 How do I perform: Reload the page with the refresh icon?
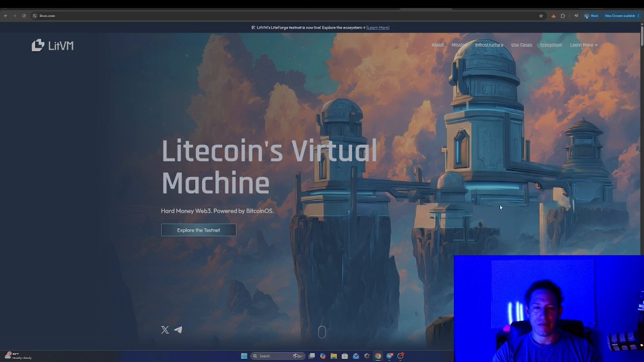(x=24, y=16)
